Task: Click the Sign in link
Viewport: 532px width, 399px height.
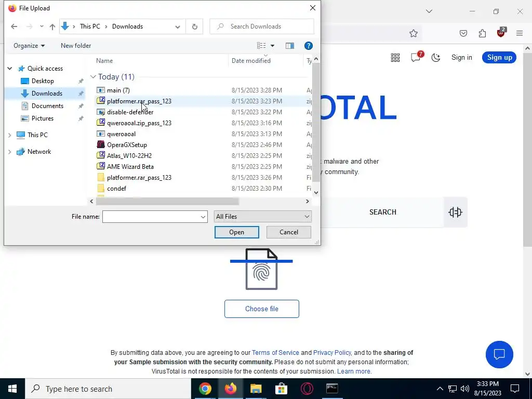Action: pos(461,57)
